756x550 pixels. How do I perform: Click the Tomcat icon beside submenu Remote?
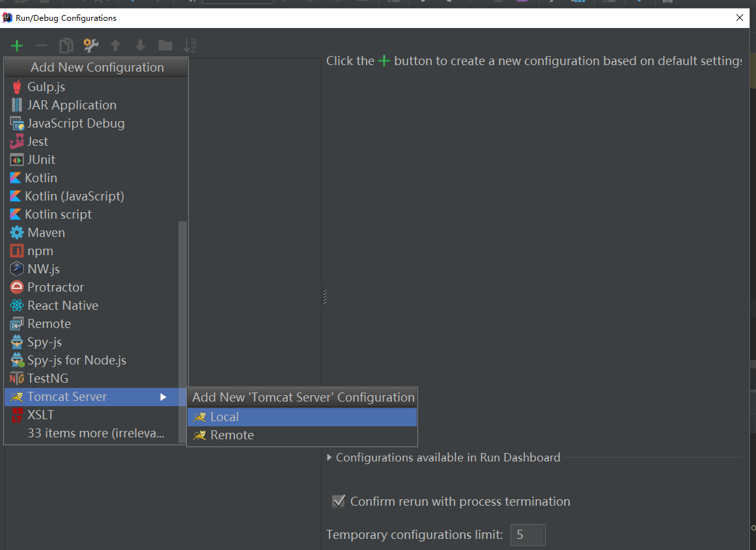pyautogui.click(x=200, y=435)
